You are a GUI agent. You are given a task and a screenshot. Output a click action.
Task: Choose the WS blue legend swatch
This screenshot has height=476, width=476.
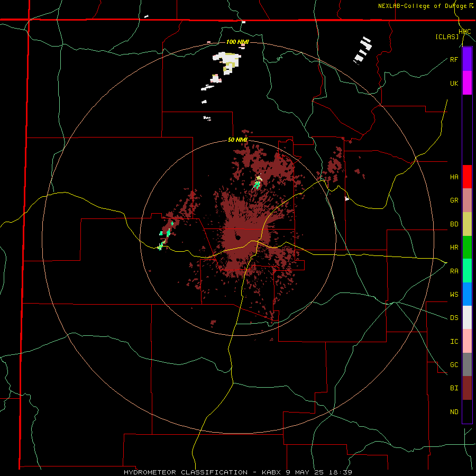click(467, 294)
